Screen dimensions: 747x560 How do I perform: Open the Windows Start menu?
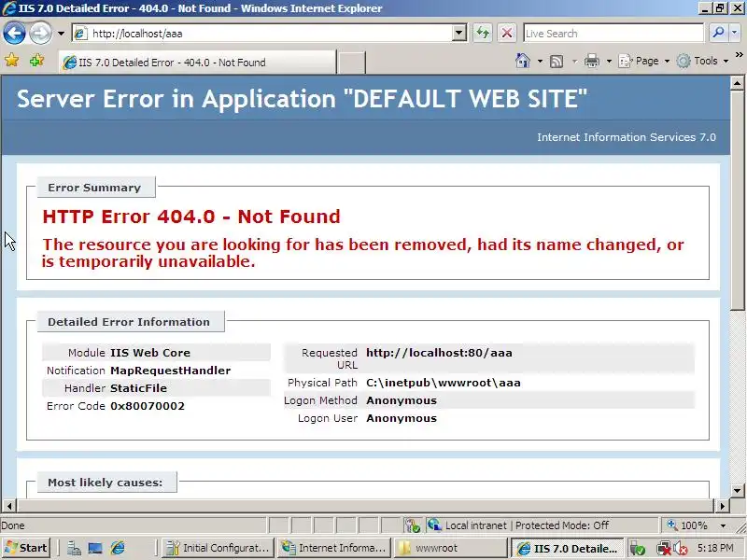tap(26, 548)
